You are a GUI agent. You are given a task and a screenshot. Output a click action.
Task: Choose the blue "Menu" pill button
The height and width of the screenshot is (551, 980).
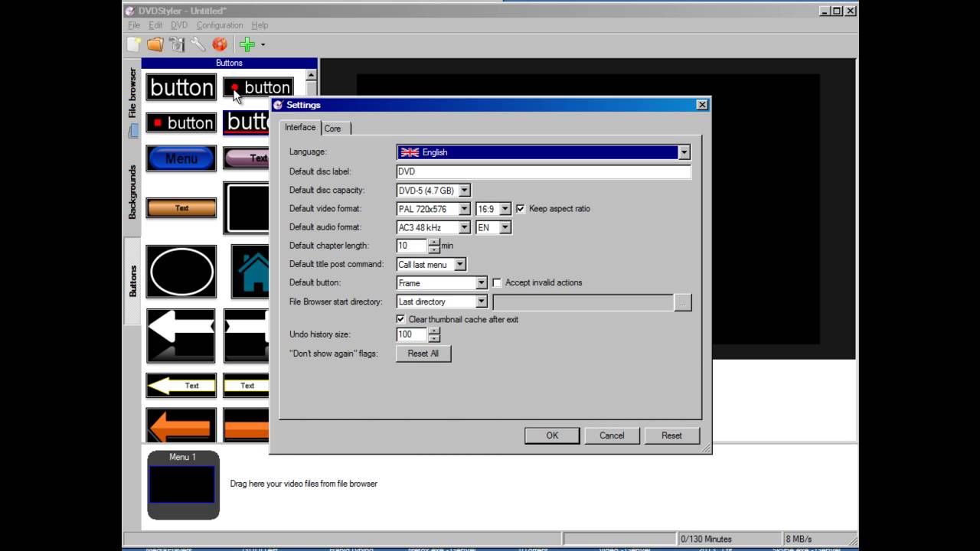point(181,158)
